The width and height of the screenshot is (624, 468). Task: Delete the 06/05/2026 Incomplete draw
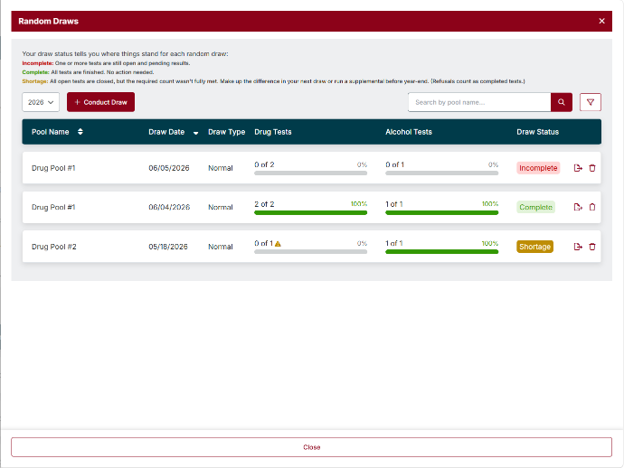pyautogui.click(x=592, y=168)
